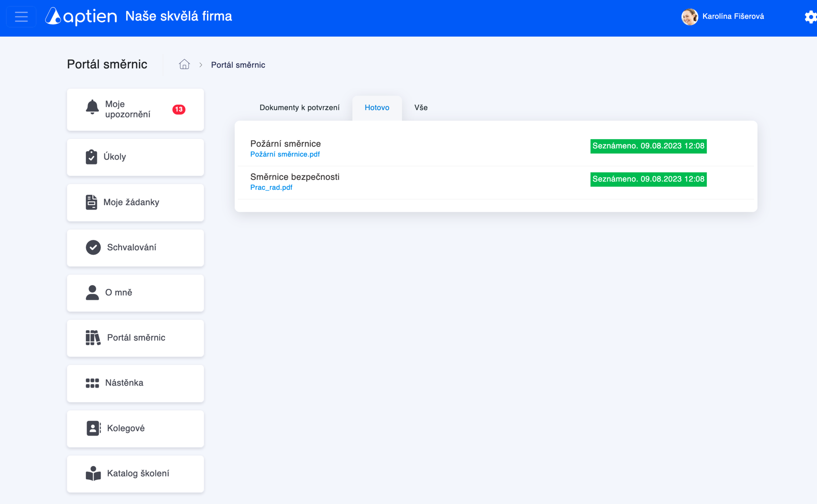This screenshot has width=817, height=504.
Task: Open the Moje upozornění card label
Action: (x=127, y=109)
